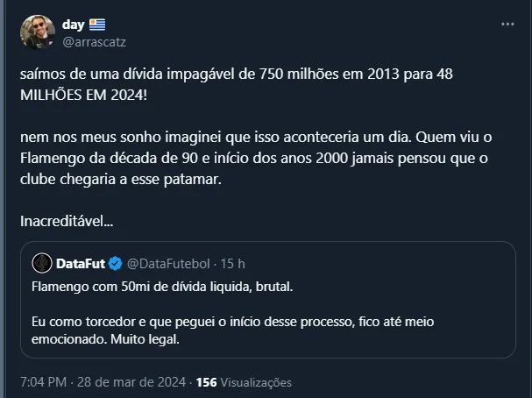Click the DataFut round profile icon
The width and height of the screenshot is (532, 398).
41,263
